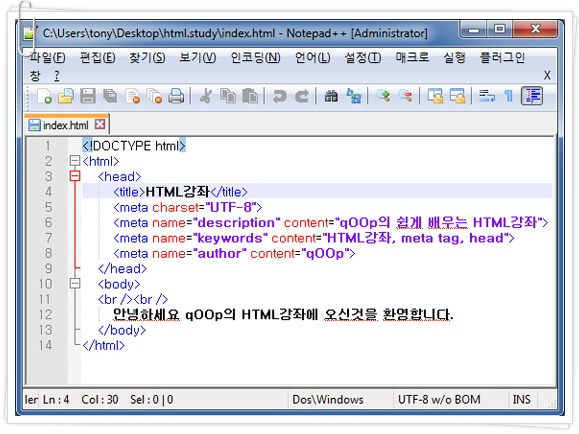Collapse the head fold marker on line 3
Screen dimensions: 579x434
75,176
